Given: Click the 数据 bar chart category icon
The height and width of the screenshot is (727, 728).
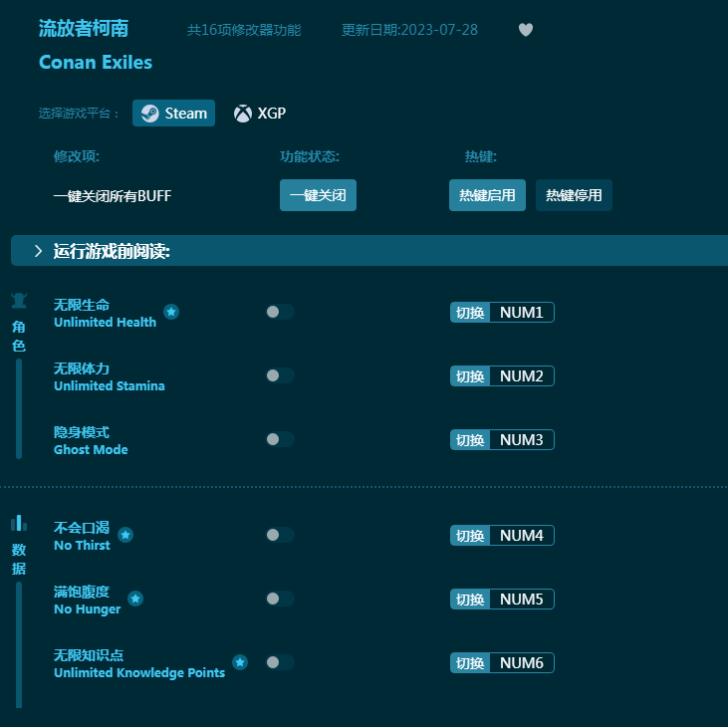Looking at the screenshot, I should coord(19,523).
